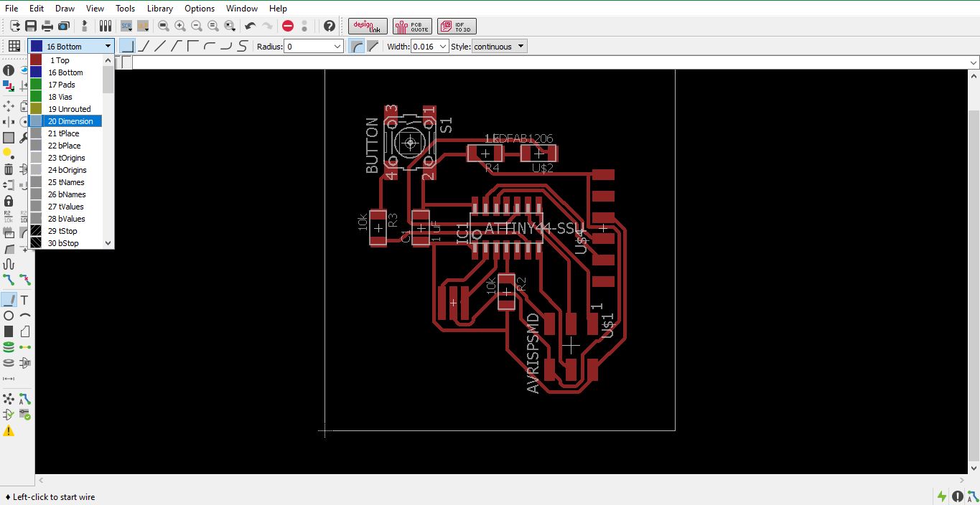This screenshot has width=980, height=505.
Task: Open the Library menu
Action: [x=159, y=9]
